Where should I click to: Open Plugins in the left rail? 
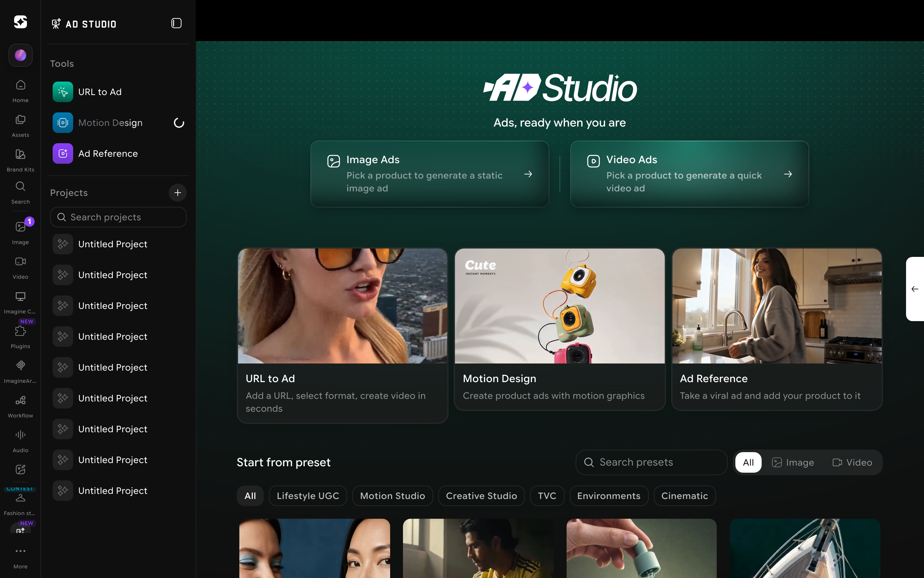20,337
